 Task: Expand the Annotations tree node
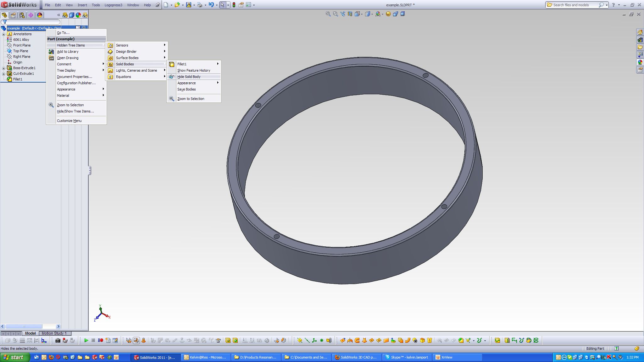pos(3,34)
